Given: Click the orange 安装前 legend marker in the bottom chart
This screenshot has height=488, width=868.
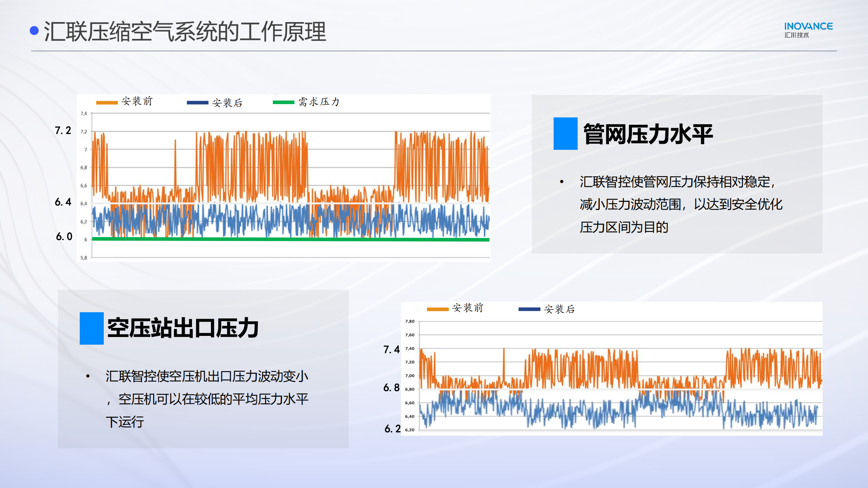Looking at the screenshot, I should [437, 309].
